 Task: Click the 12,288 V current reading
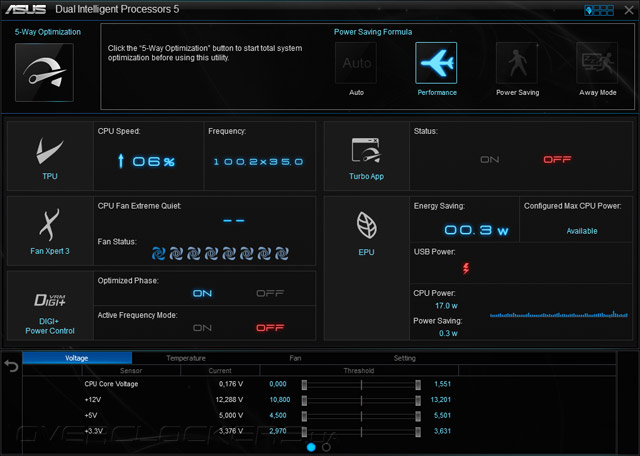pos(229,400)
